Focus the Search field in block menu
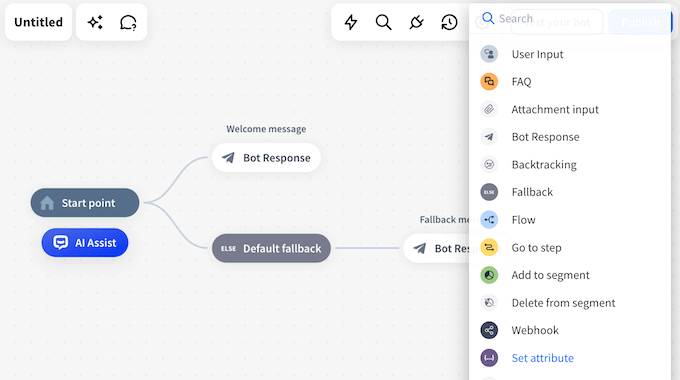The height and width of the screenshot is (380, 680). 570,19
